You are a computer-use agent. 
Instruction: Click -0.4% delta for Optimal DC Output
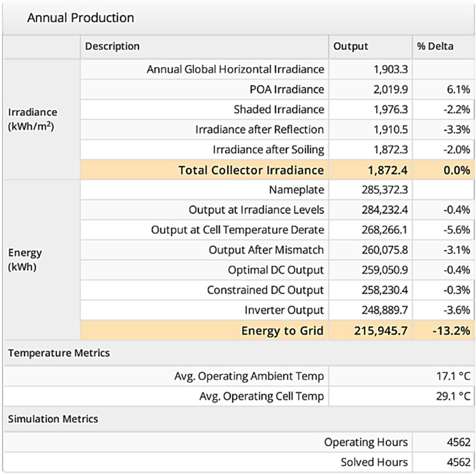point(456,270)
